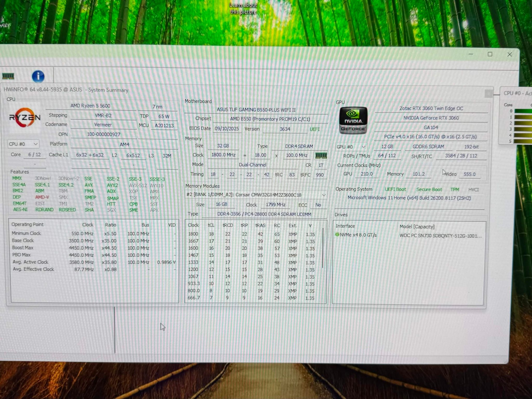This screenshot has height=399, width=532.
Task: Expand the memory module list Corsair CMW32GX4M2Z3600C18
Action: pyautogui.click(x=324, y=195)
